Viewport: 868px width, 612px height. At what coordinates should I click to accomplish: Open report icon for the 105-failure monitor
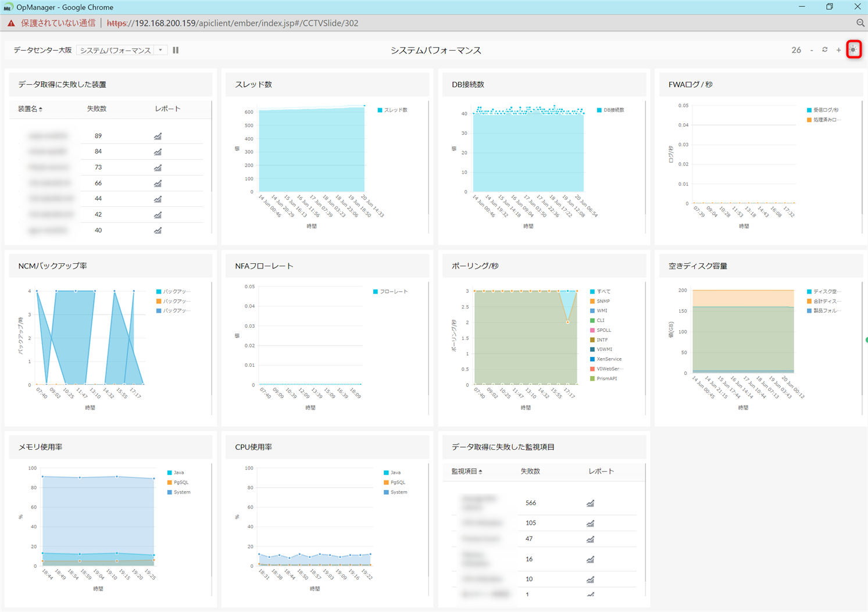(x=590, y=523)
